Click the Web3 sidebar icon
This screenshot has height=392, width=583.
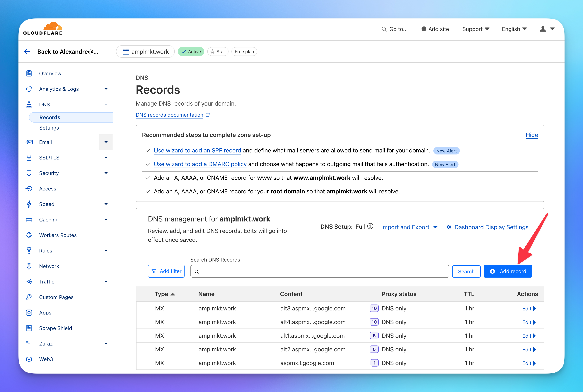coord(29,359)
